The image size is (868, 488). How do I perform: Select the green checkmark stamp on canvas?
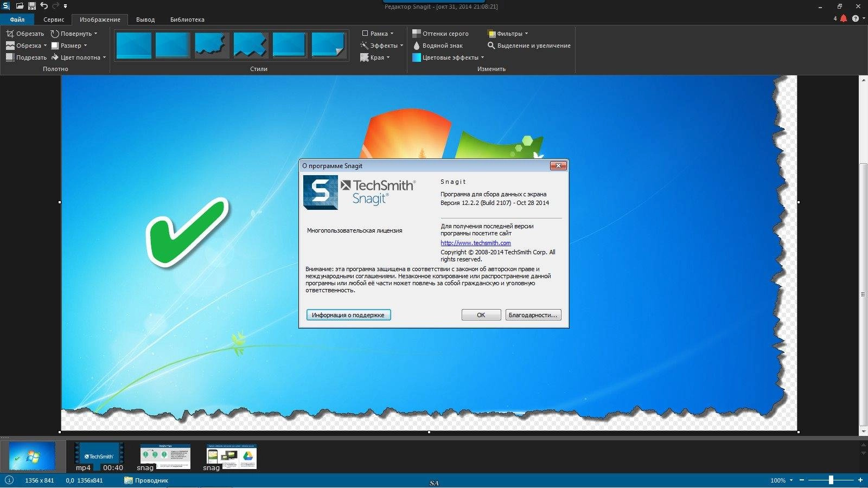coord(187,232)
